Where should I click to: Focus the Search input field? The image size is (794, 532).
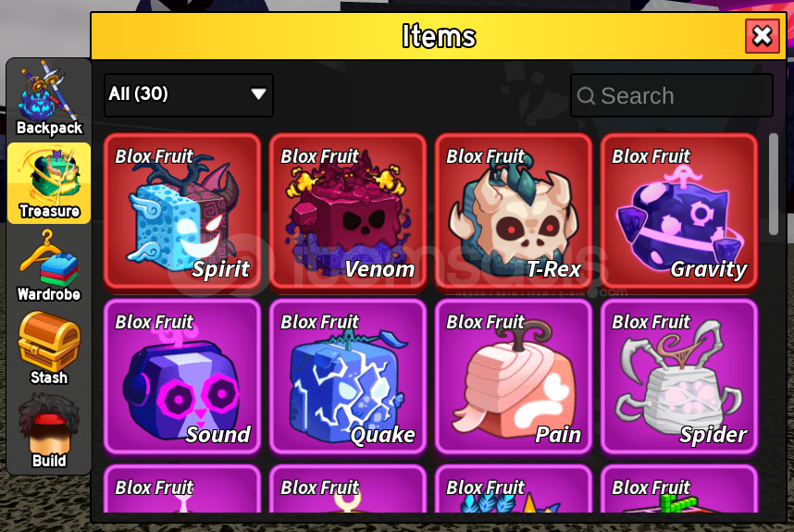[x=672, y=95]
